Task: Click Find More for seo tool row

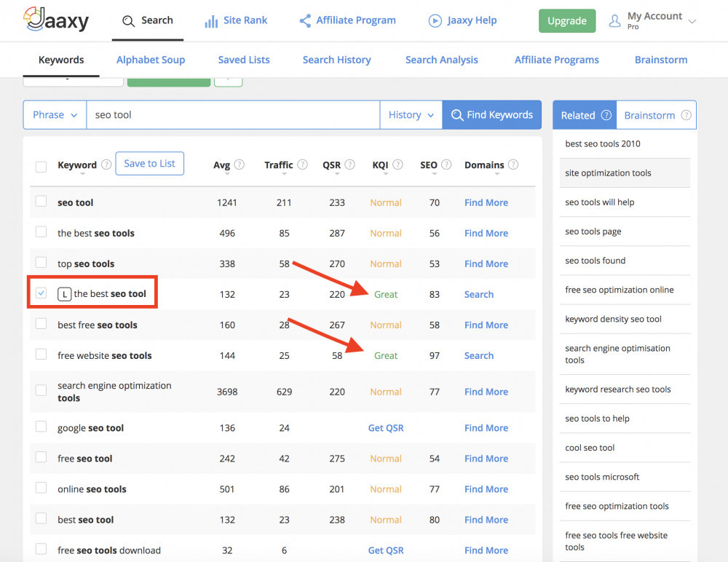Action: pos(486,202)
